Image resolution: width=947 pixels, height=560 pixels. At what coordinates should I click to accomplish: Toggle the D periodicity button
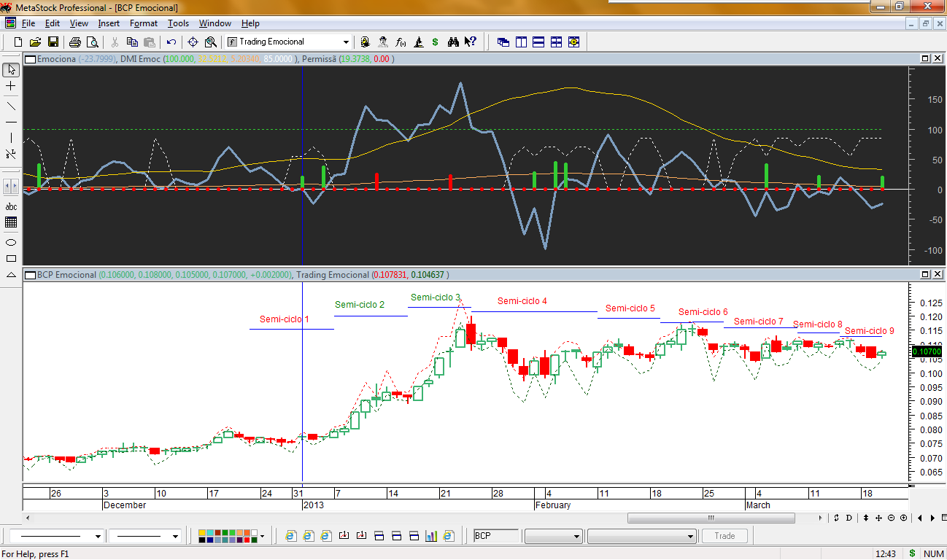(x=849, y=518)
